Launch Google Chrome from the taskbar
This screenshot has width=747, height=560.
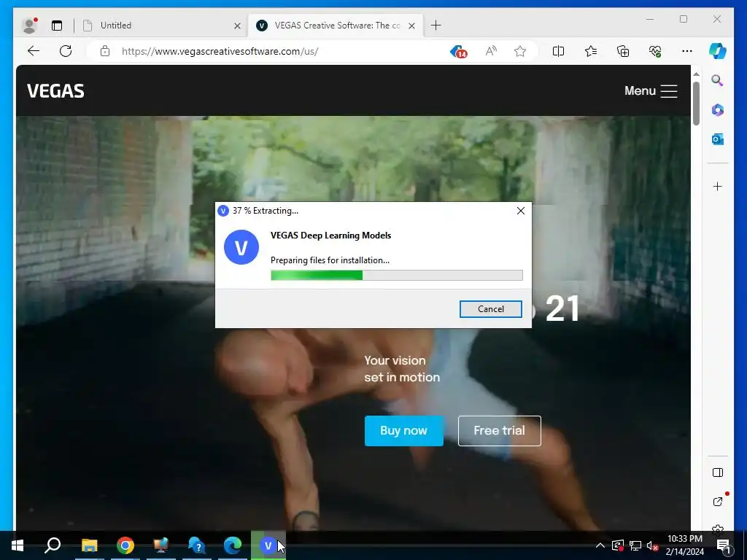pos(125,545)
